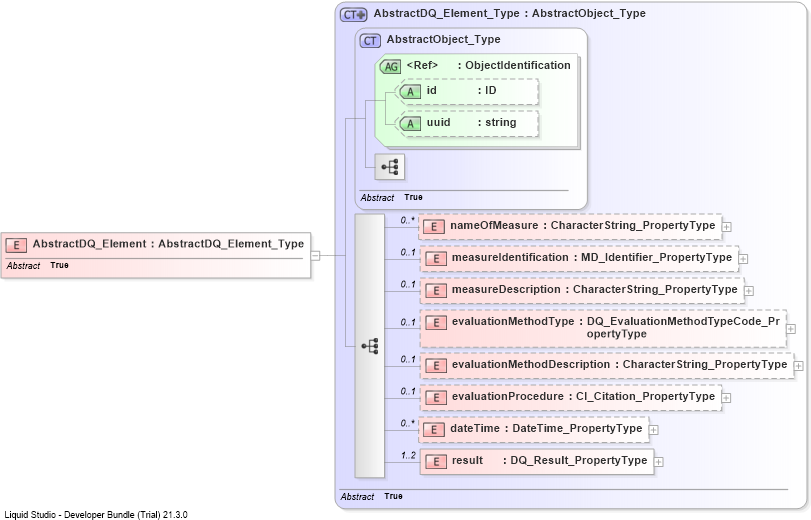Select the 'id : ID' attribute text

pyautogui.click(x=461, y=91)
